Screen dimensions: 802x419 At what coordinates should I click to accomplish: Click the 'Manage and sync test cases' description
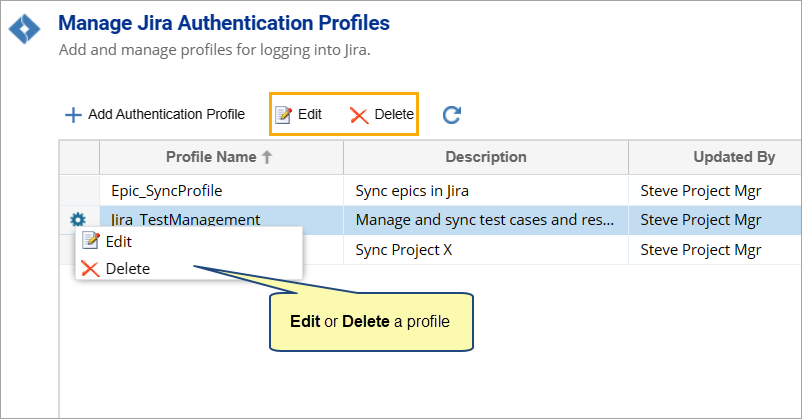[485, 220]
